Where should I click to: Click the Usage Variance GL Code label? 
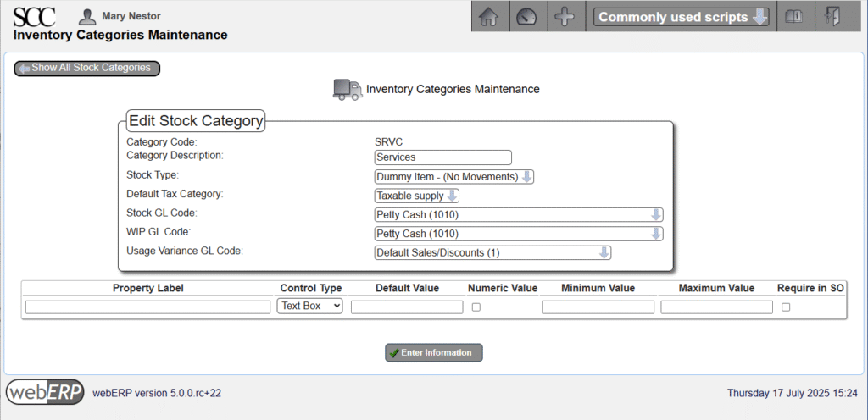186,251
